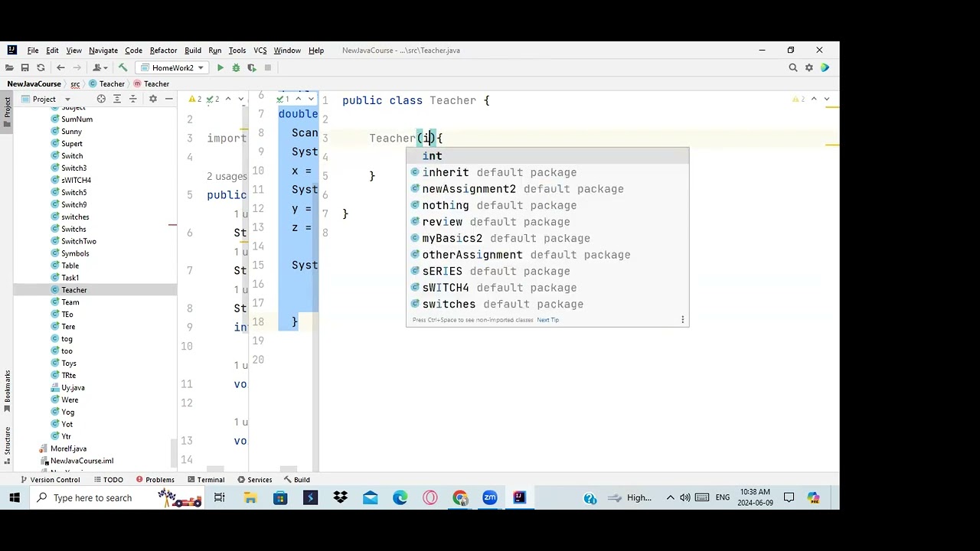Viewport: 980px width, 551px height.
Task: Choose 'inherit' completion suggestion
Action: pos(547,173)
